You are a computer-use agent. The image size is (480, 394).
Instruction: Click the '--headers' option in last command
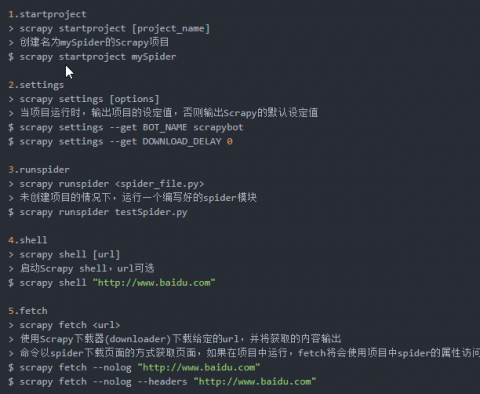click(x=162, y=382)
